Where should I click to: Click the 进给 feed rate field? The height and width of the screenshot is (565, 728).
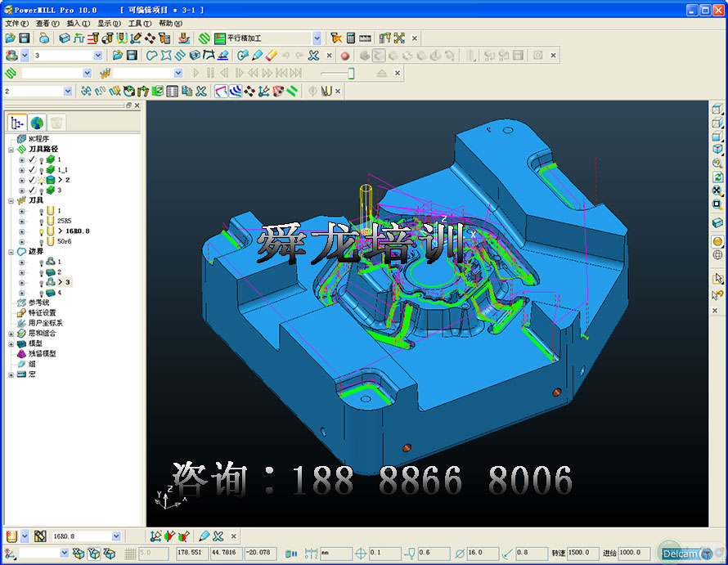pos(634,553)
